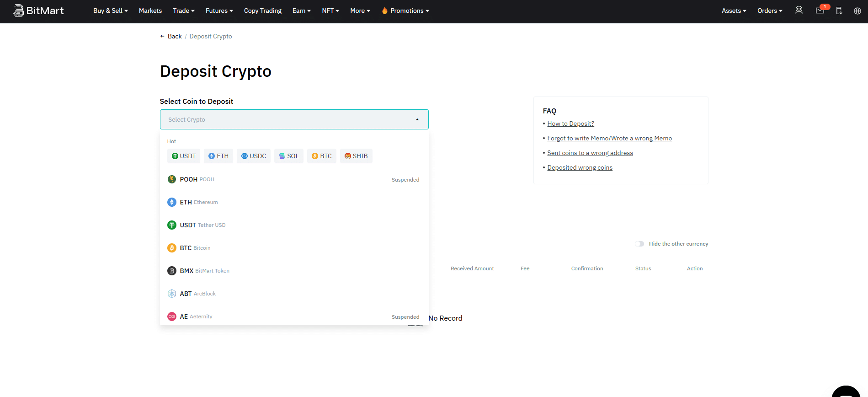Choose ABT ArcBlock row
868x397 pixels.
[x=294, y=294]
